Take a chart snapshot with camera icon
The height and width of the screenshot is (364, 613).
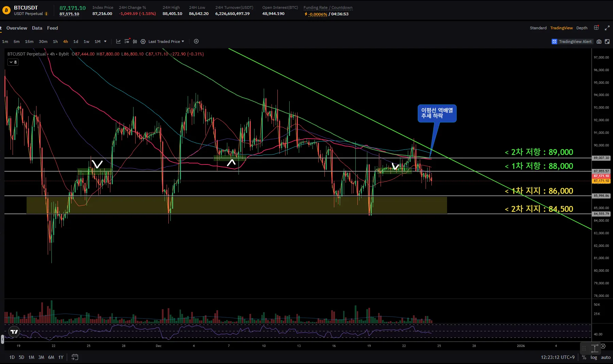(x=599, y=42)
